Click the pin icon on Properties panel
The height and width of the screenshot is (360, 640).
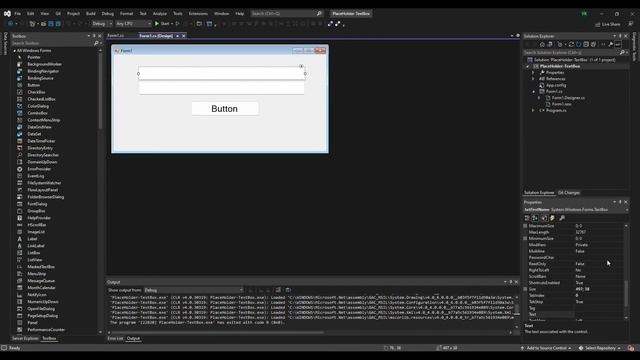[x=620, y=202]
